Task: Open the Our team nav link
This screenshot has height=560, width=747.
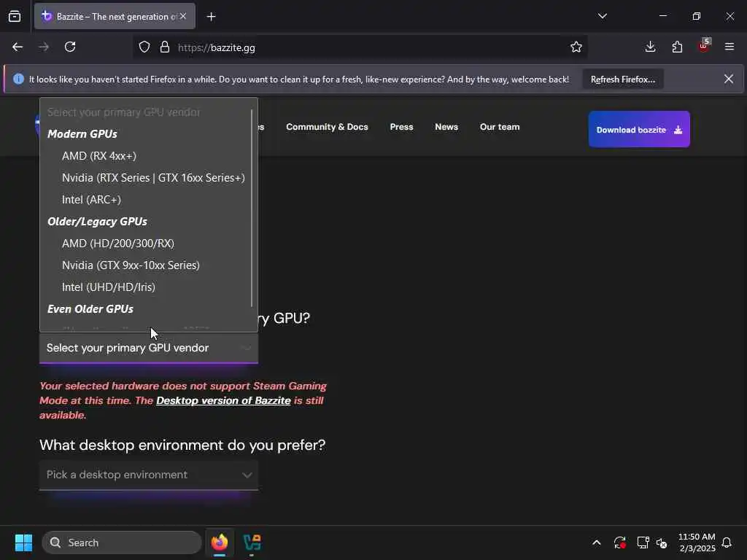Action: tap(500, 127)
